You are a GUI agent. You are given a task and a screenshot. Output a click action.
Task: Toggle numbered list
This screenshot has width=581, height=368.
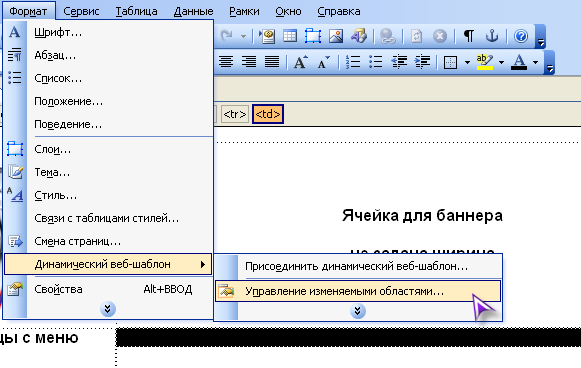click(353, 62)
